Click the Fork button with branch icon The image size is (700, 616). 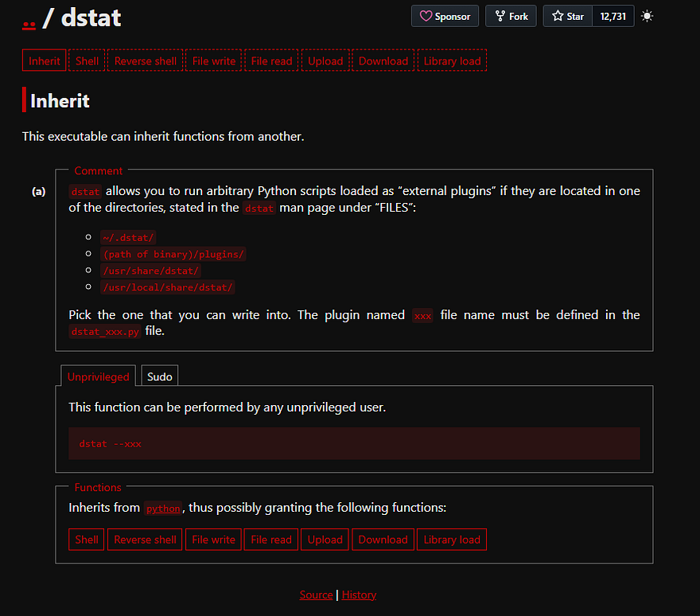(511, 16)
